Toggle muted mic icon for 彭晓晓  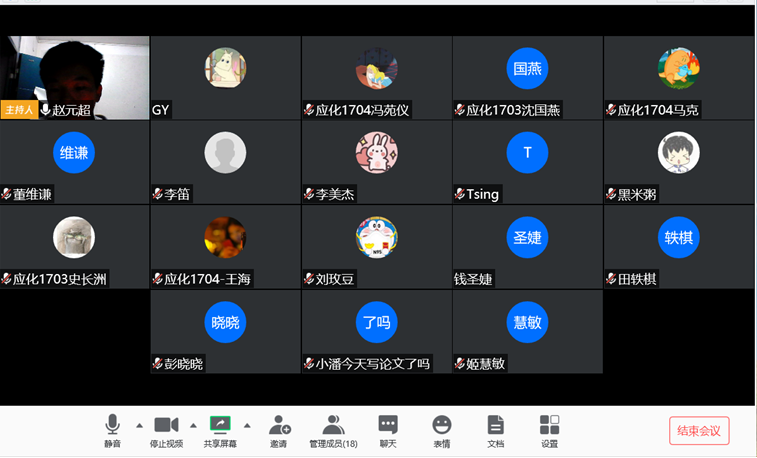157,363
